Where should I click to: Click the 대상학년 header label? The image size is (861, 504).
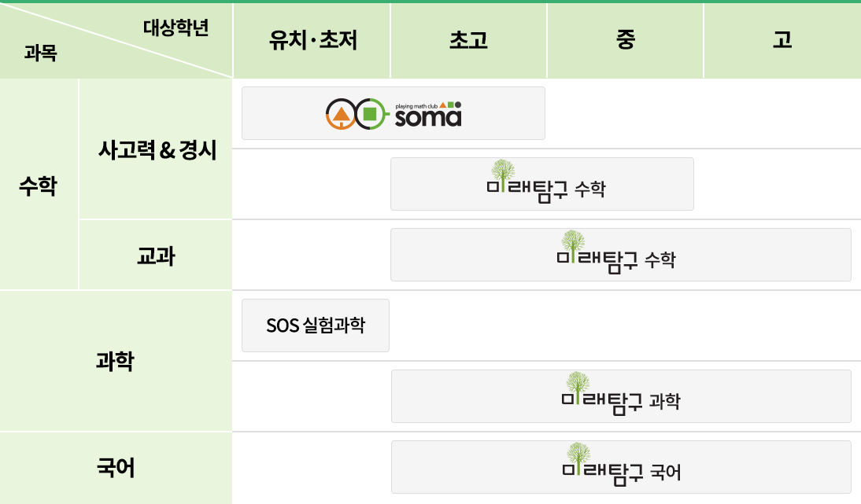click(x=176, y=28)
